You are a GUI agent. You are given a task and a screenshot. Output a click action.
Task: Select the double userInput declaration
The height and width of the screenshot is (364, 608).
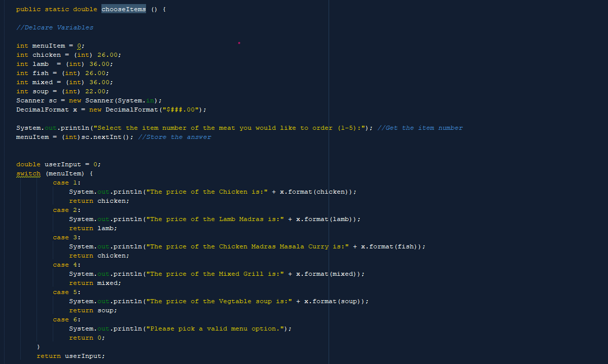(58, 164)
